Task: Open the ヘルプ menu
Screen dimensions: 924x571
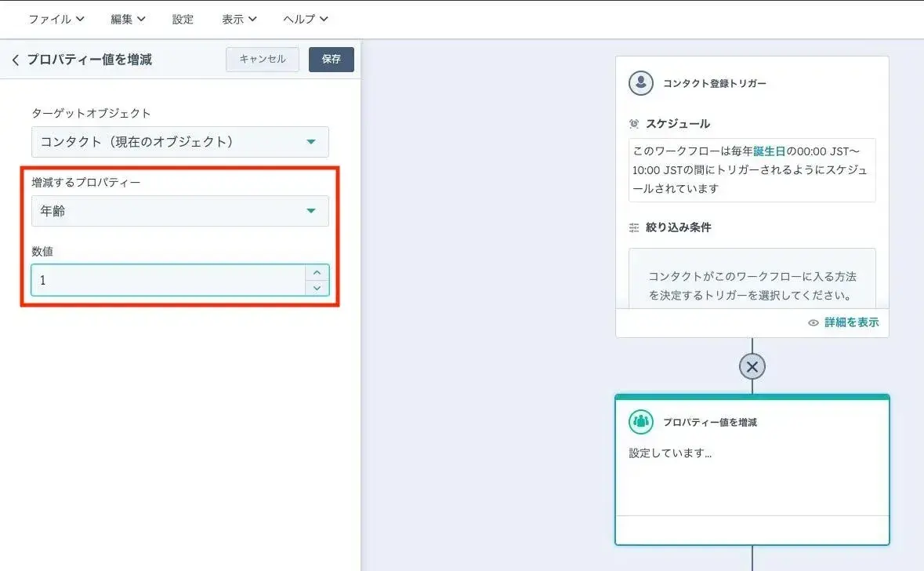Action: coord(305,19)
